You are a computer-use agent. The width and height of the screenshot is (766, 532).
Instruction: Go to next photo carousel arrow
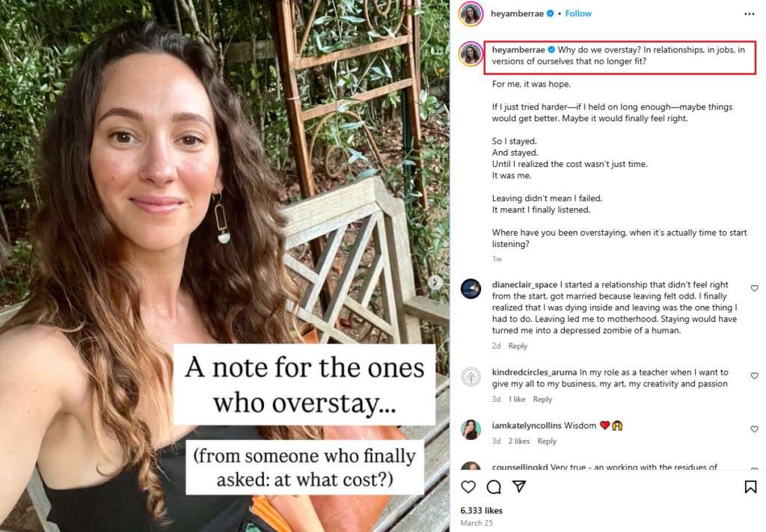[x=435, y=282]
